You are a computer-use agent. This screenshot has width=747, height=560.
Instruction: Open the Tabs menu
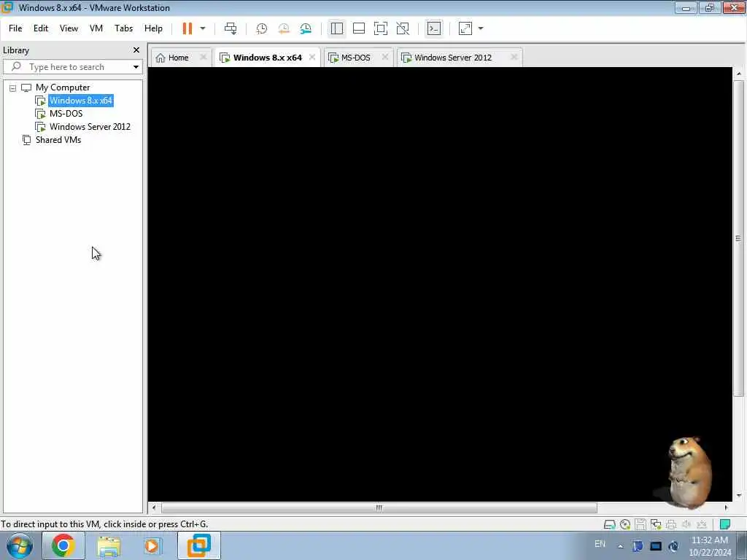[123, 28]
